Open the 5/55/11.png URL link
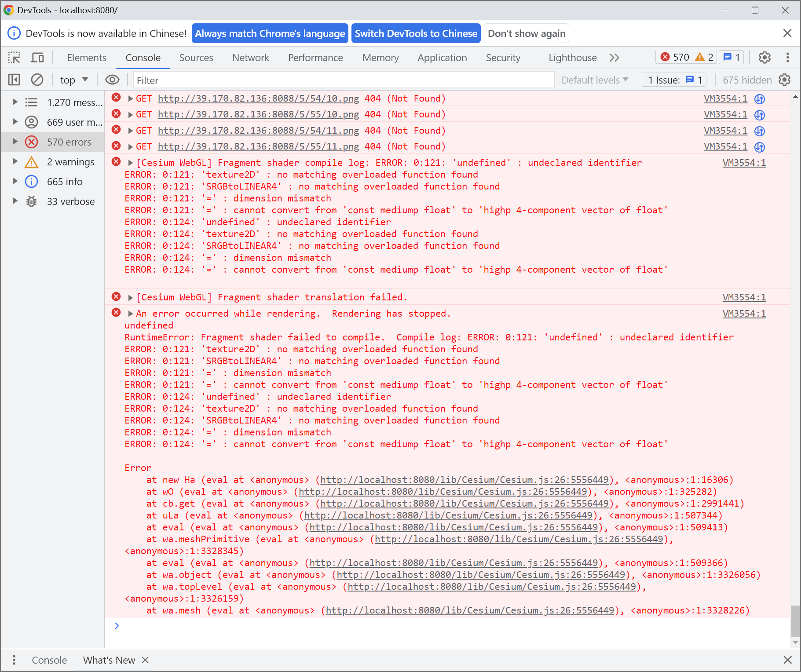 point(258,146)
